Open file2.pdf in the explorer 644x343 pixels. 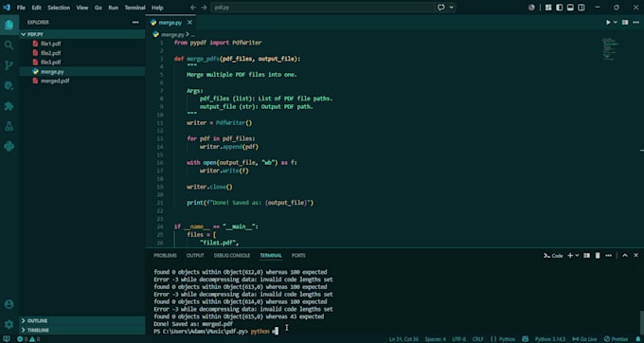(x=82, y=53)
